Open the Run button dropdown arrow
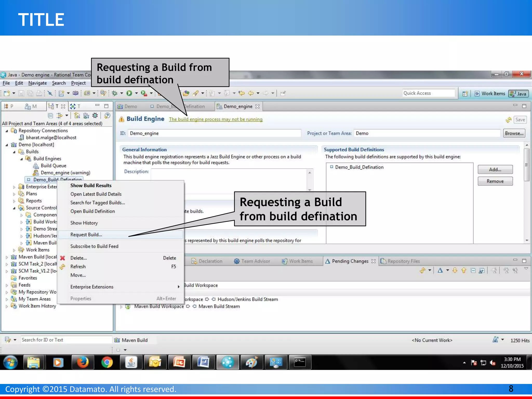 pos(136,93)
